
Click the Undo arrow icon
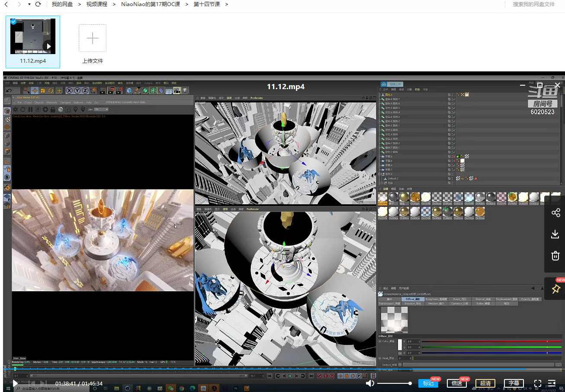pyautogui.click(x=10, y=90)
